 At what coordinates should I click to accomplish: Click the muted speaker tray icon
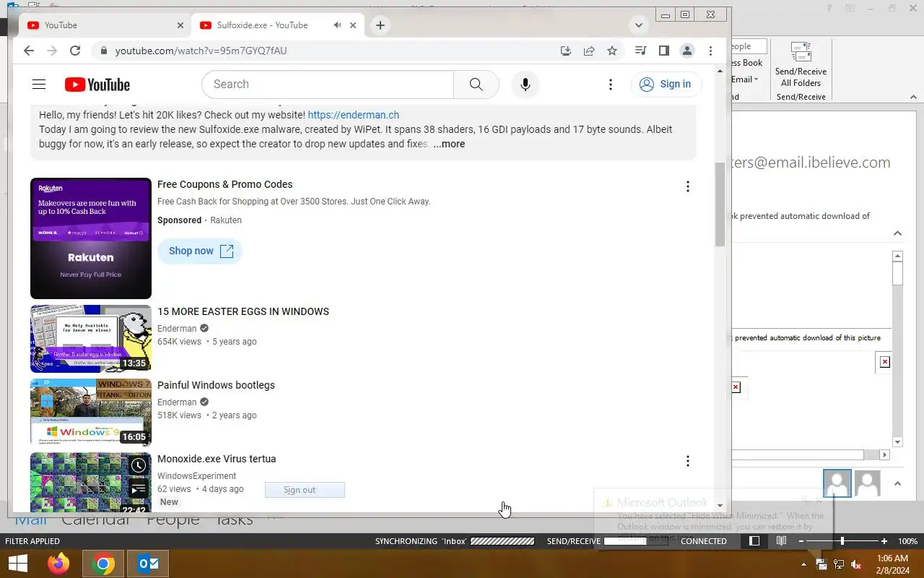pos(856,564)
